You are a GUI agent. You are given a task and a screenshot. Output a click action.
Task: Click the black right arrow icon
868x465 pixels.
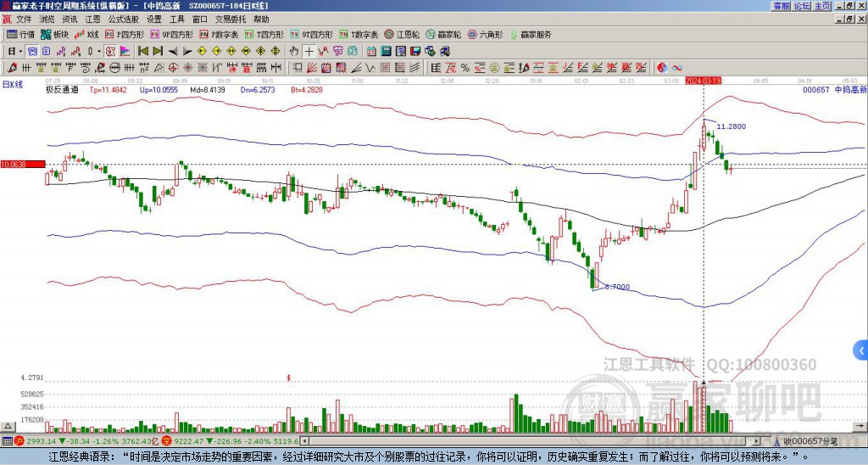[x=187, y=52]
